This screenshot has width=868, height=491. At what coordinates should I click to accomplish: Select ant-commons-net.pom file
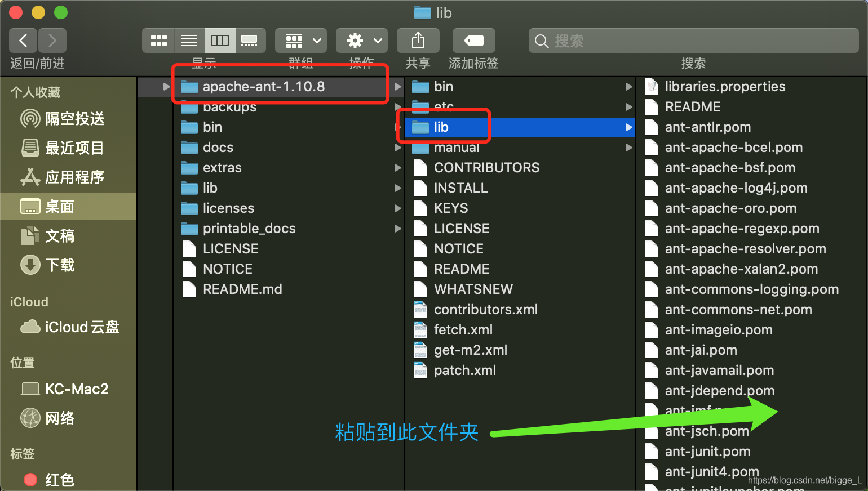point(751,310)
